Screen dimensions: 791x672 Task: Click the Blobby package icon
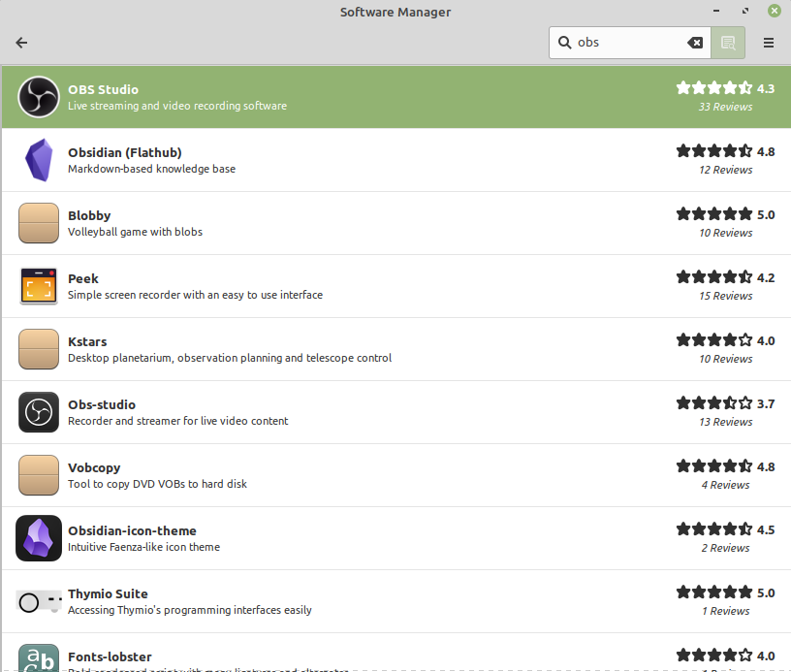[39, 223]
